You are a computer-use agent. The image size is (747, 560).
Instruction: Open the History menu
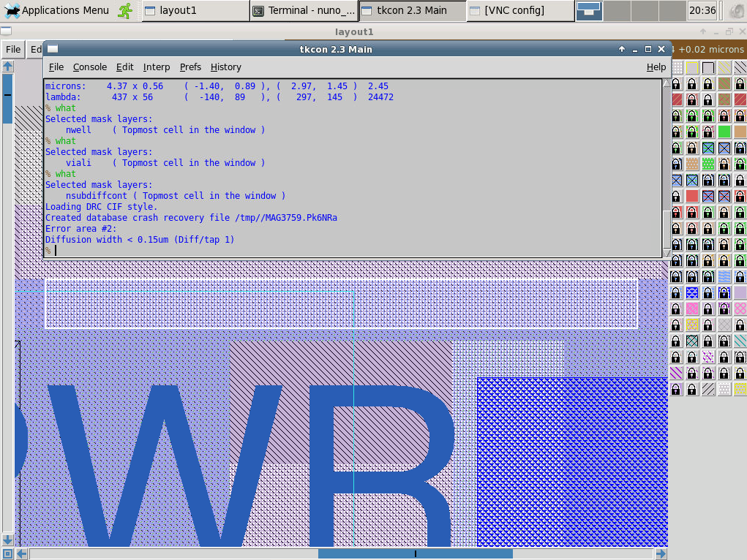[x=226, y=67]
